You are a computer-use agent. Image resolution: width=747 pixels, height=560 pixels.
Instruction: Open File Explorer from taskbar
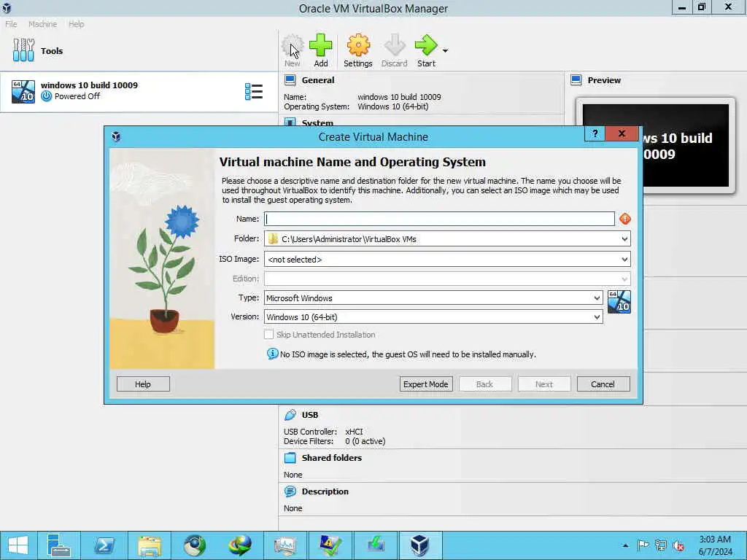pos(150,545)
